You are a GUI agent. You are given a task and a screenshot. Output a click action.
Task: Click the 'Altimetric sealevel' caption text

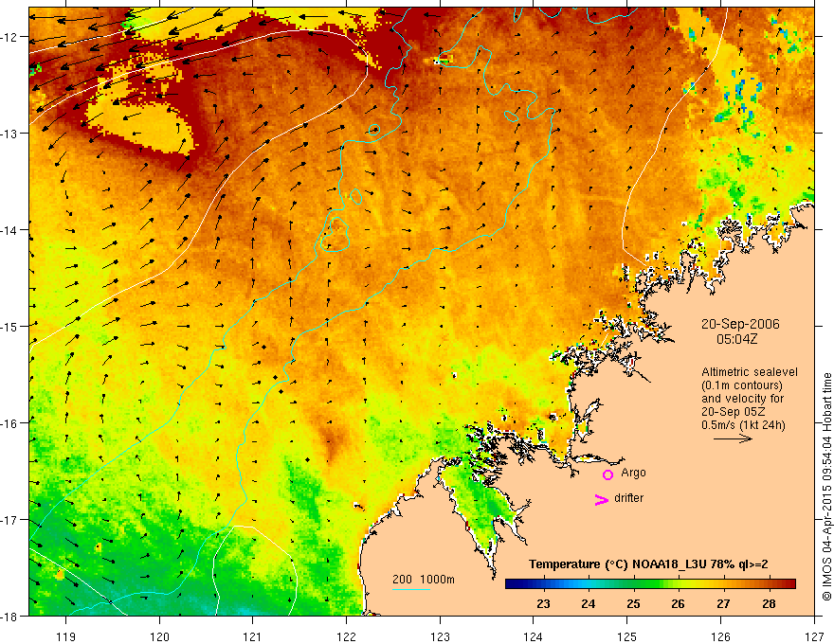click(750, 372)
